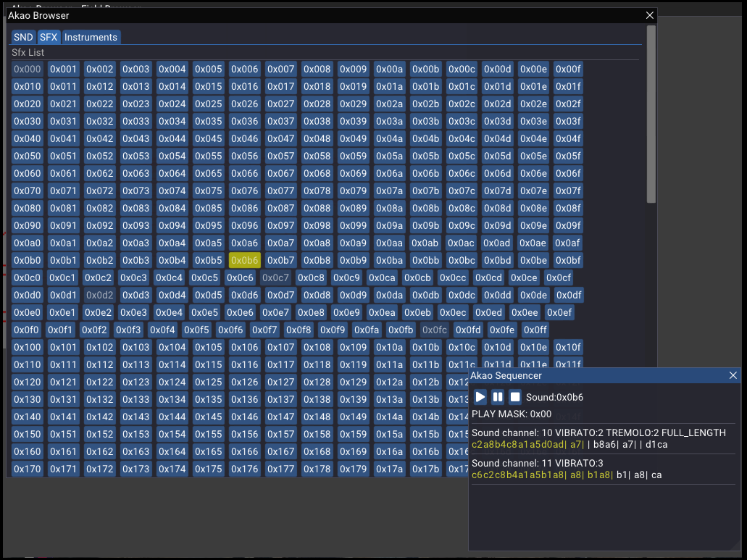Image resolution: width=747 pixels, height=560 pixels.
Task: Open the Instruments tab
Action: point(91,37)
